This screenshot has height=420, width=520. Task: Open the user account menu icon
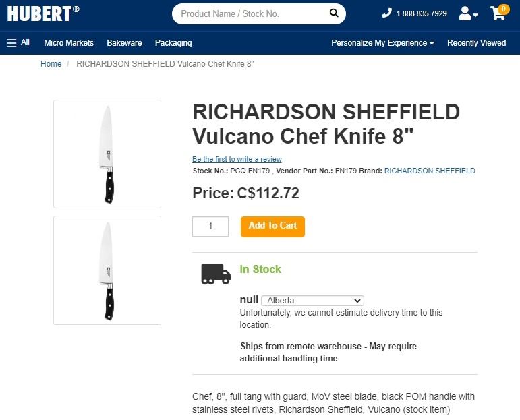(467, 13)
